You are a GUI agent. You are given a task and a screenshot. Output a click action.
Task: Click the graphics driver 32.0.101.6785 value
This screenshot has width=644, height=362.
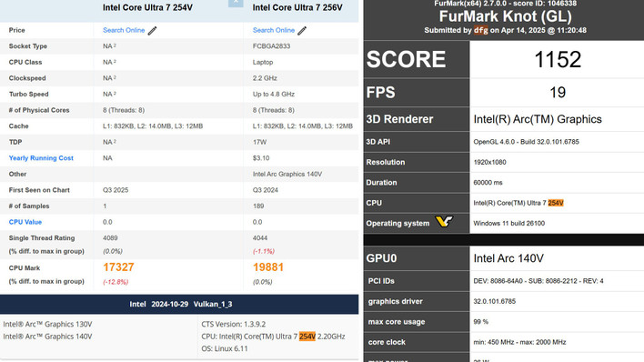(495, 302)
